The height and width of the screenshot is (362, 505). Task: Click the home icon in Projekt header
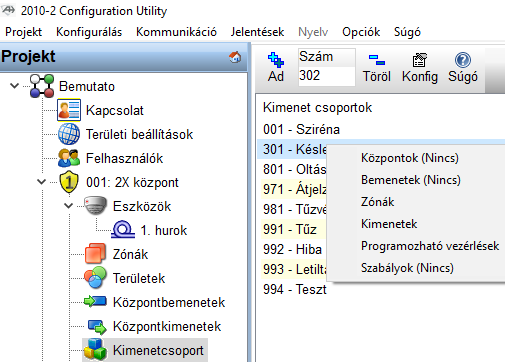235,57
